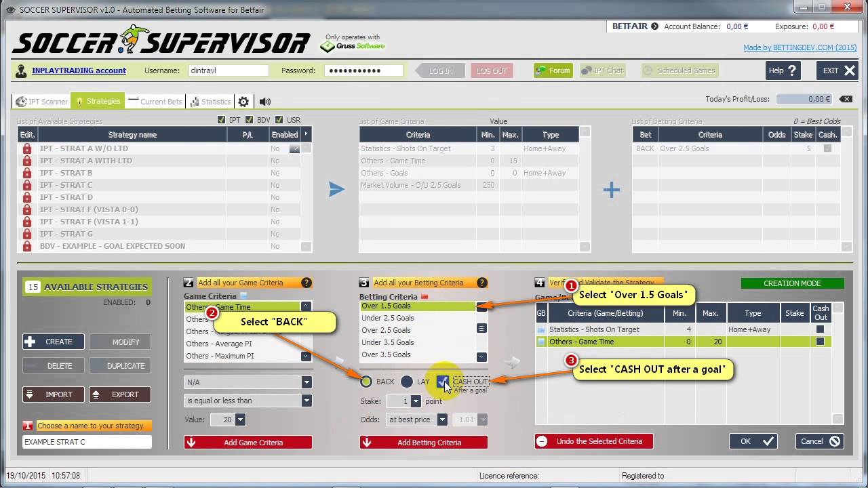868x488 pixels.
Task: Click the Cancel button
Action: 820,441
